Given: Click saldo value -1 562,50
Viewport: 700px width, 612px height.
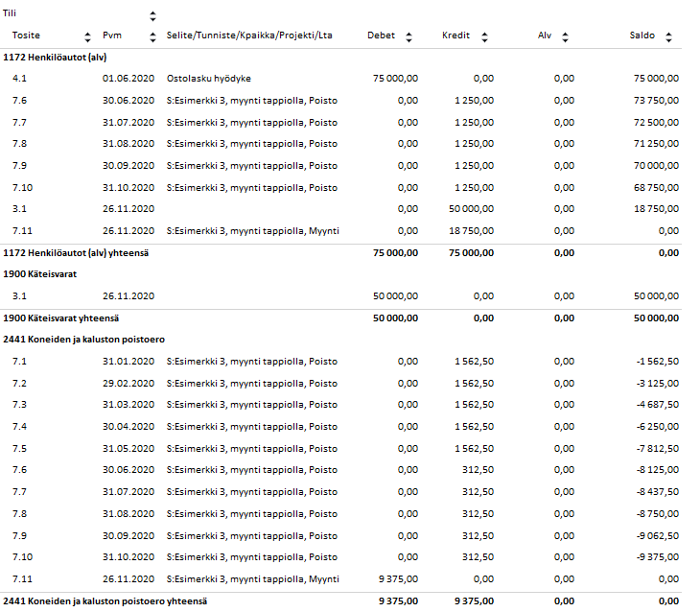Looking at the screenshot, I should (x=658, y=362).
